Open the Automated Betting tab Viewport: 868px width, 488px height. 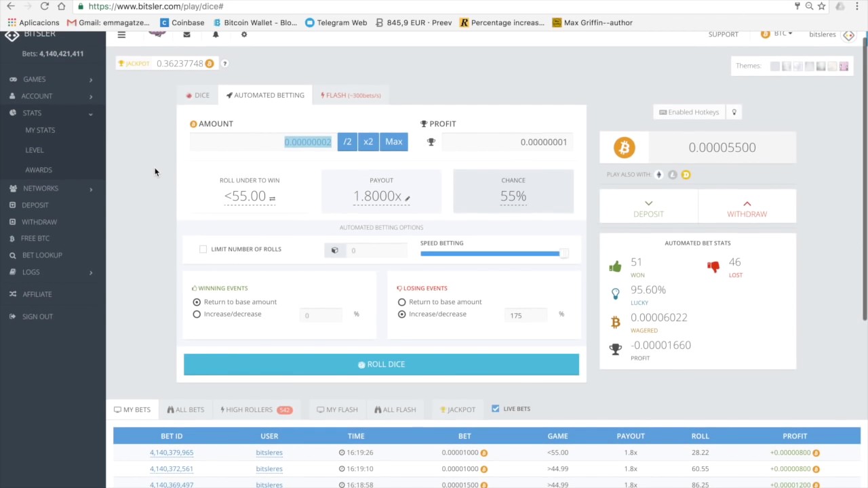pyautogui.click(x=265, y=95)
